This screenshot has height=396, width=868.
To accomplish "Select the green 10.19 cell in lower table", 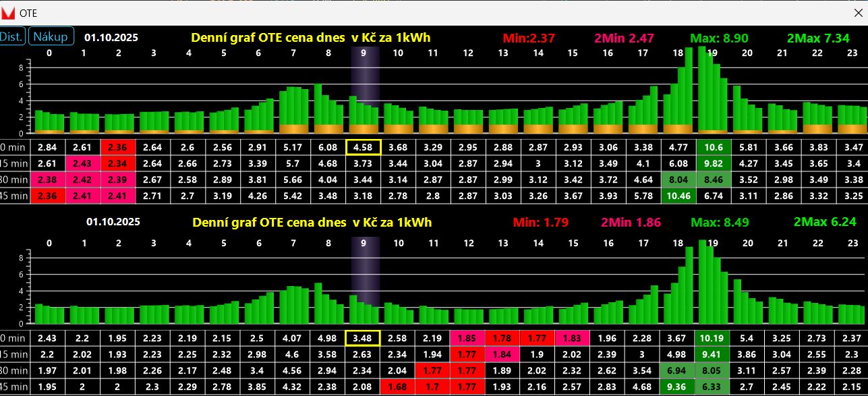I will click(x=713, y=337).
